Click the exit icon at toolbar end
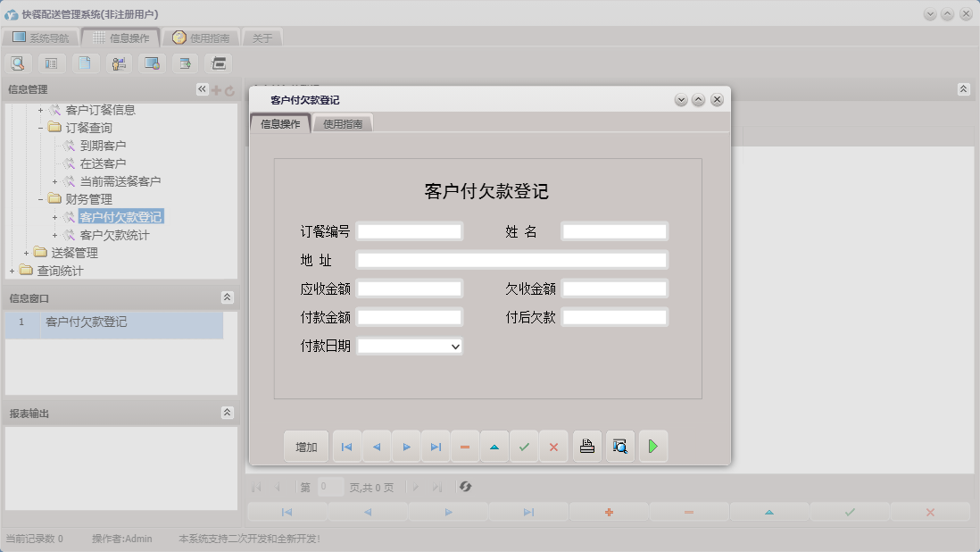Screen dimensions: 980x552 pyautogui.click(x=217, y=63)
